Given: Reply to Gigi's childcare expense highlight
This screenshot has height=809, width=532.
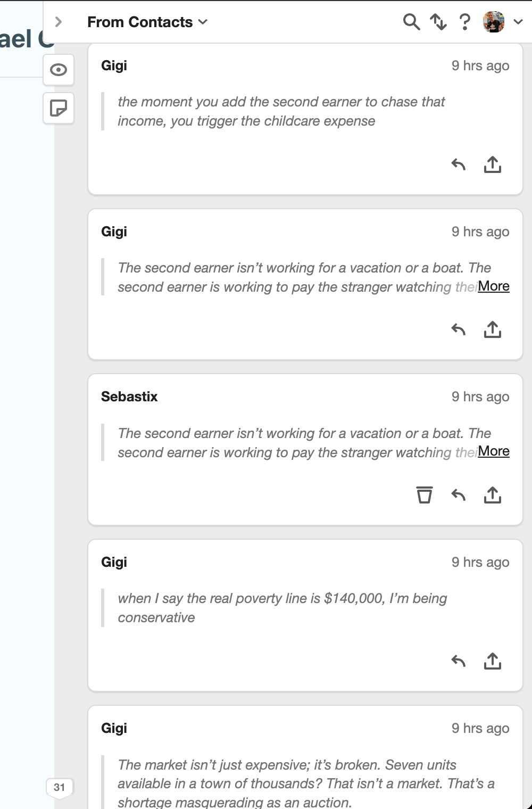Looking at the screenshot, I should [x=458, y=164].
